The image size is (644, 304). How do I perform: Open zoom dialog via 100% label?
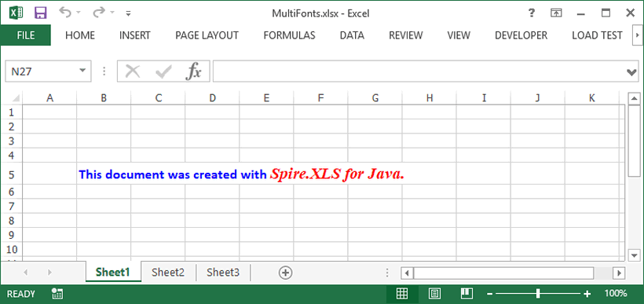(616, 293)
